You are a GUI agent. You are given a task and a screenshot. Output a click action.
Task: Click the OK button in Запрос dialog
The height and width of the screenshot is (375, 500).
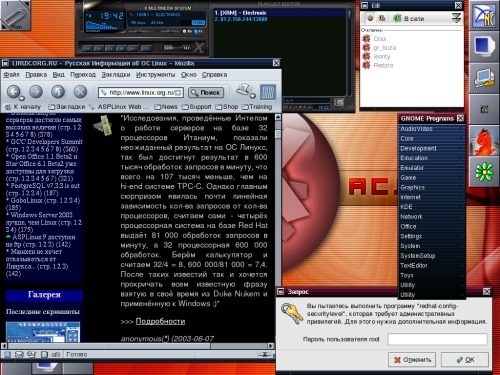465,360
